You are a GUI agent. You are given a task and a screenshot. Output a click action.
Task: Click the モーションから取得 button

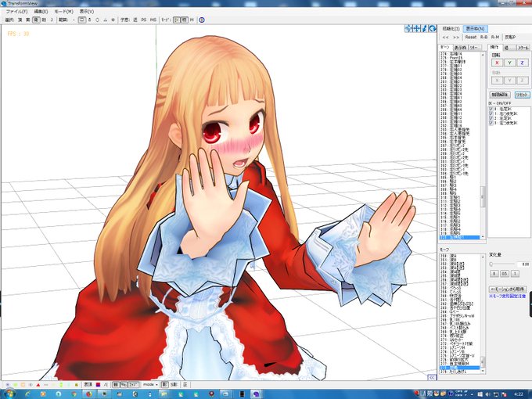click(x=508, y=289)
